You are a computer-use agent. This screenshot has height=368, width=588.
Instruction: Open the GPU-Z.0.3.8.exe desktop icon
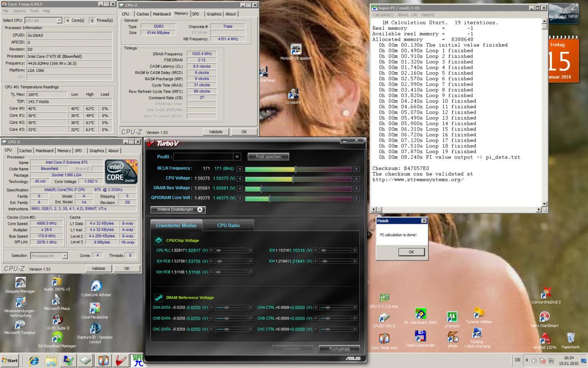pyautogui.click(x=384, y=300)
